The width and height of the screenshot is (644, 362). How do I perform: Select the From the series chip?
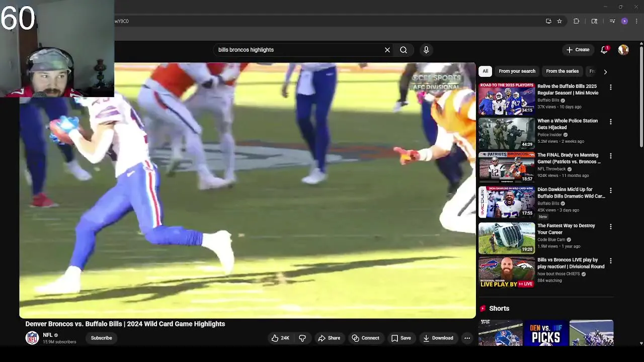(562, 71)
